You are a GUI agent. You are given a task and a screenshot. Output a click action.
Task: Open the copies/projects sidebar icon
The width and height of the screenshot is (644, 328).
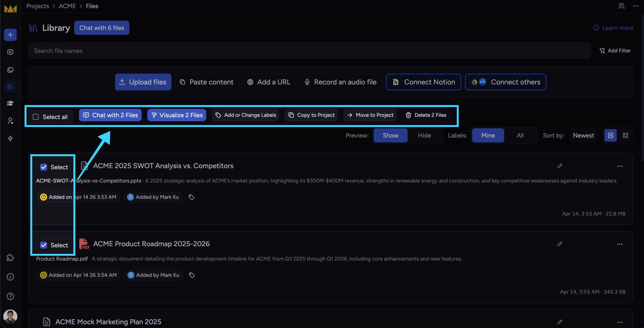click(10, 70)
